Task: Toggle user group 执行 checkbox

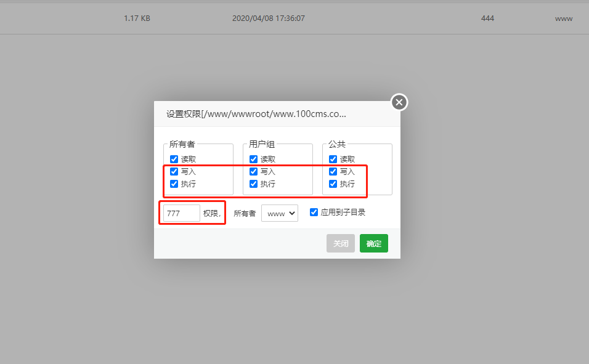Action: pyautogui.click(x=254, y=184)
